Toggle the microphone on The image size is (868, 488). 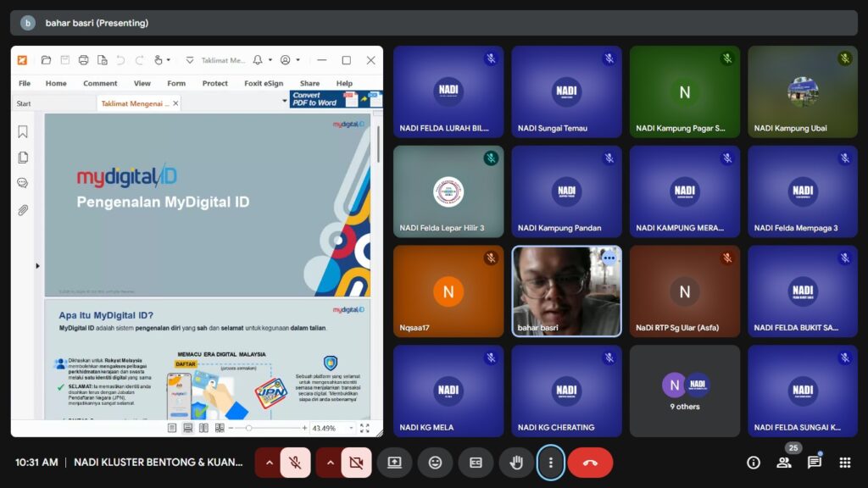tap(295, 462)
